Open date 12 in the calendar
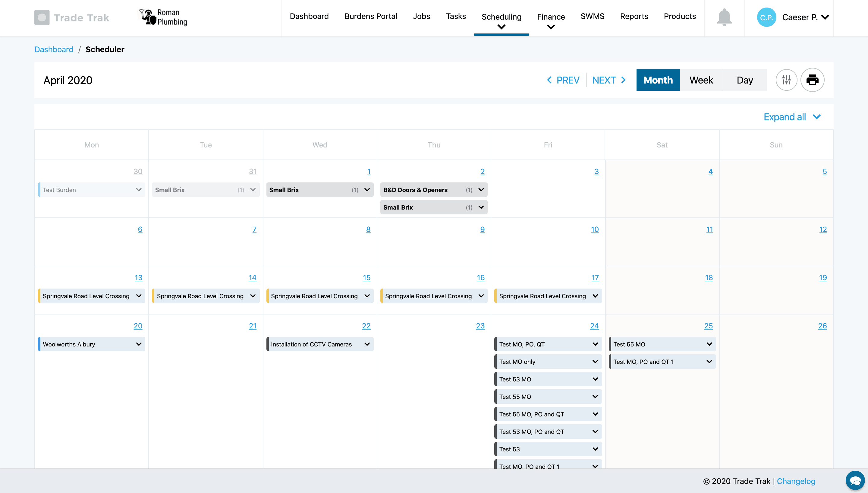This screenshot has width=868, height=493. (823, 229)
